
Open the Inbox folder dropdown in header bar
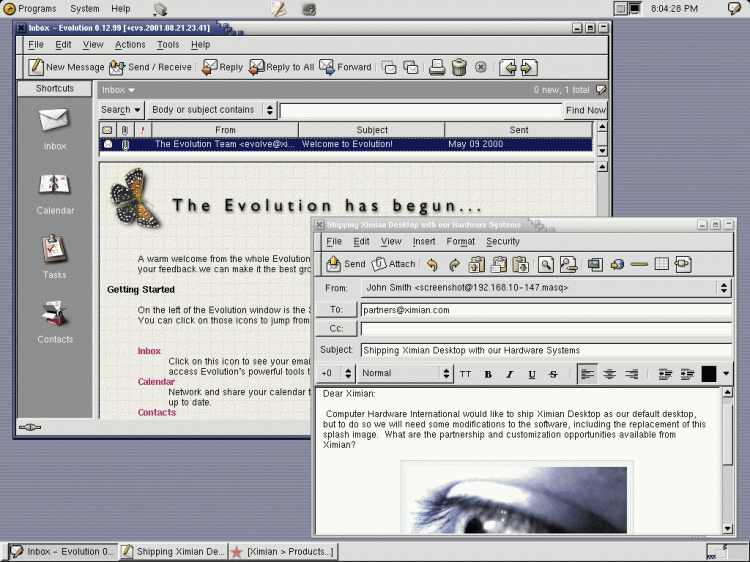click(118, 90)
